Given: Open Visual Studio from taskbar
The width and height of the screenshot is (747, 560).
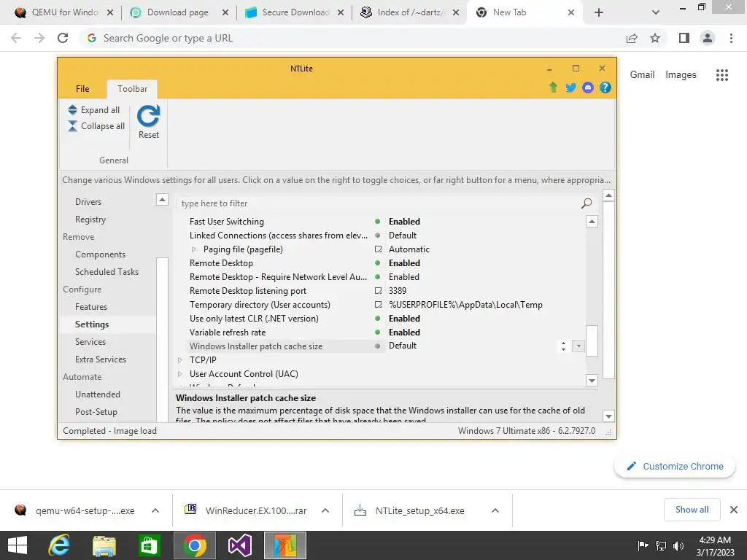Looking at the screenshot, I should [x=239, y=545].
